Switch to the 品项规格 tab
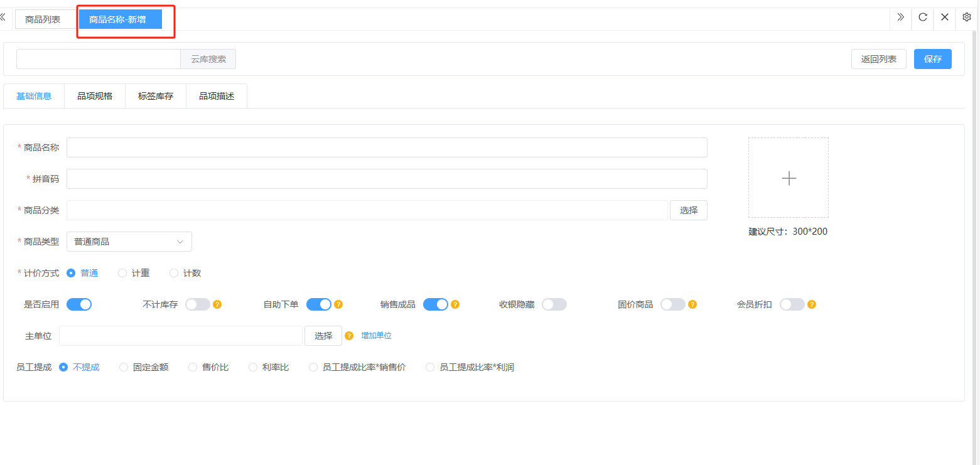 95,96
